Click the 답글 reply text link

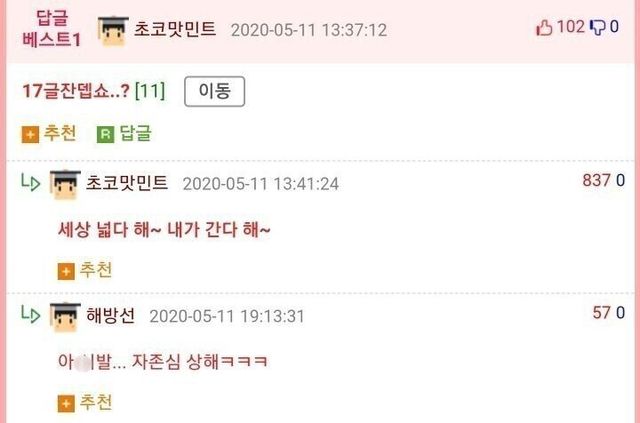click(x=135, y=134)
